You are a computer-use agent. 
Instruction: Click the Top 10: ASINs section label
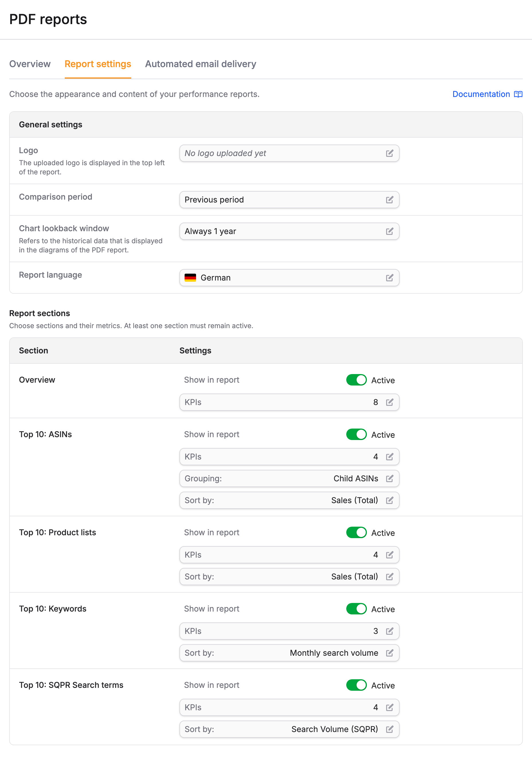tap(45, 434)
